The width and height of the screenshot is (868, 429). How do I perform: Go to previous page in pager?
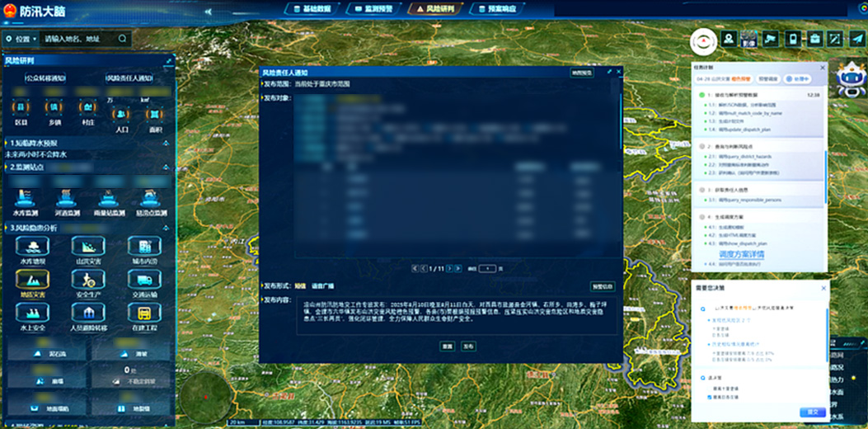(424, 268)
